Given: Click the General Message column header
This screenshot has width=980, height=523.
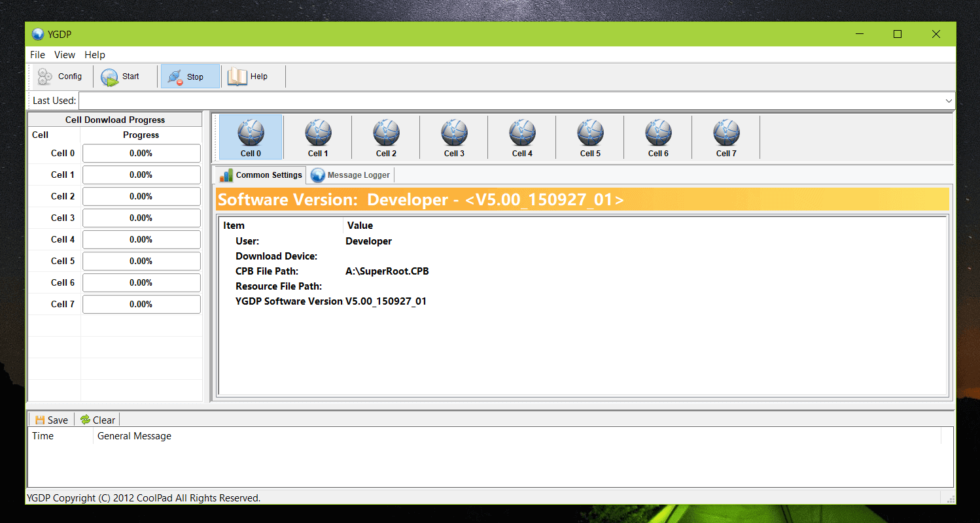Looking at the screenshot, I should pos(134,436).
